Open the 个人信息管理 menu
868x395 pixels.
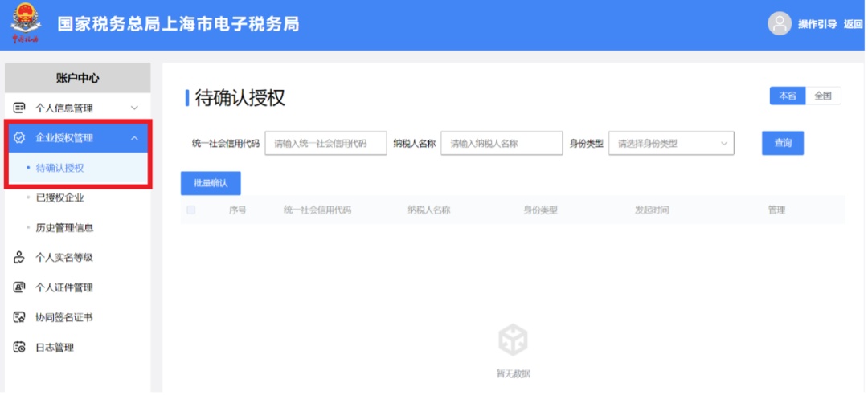pyautogui.click(x=77, y=108)
